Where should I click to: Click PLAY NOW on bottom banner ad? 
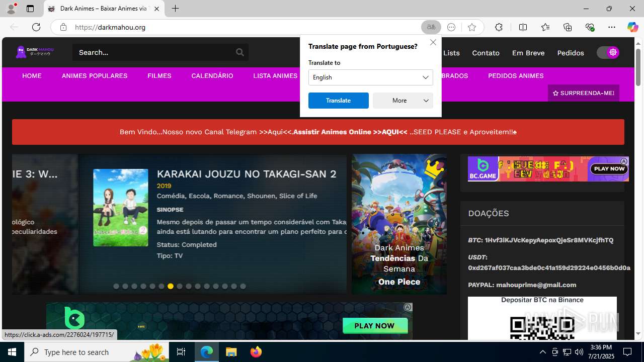click(375, 326)
